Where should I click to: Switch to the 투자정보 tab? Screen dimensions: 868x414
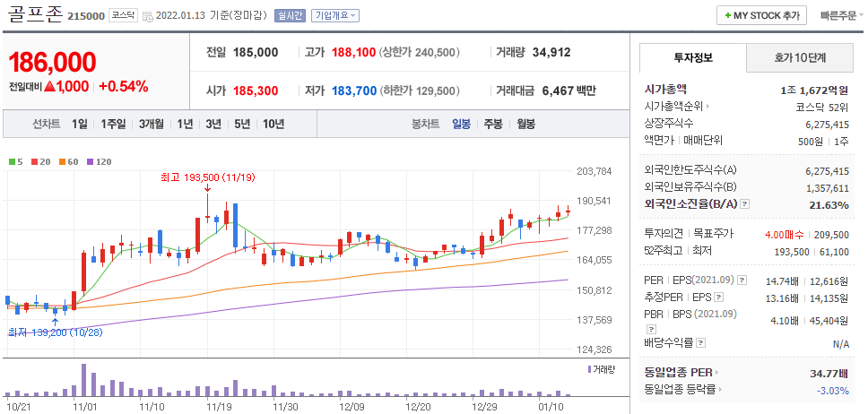(x=693, y=57)
